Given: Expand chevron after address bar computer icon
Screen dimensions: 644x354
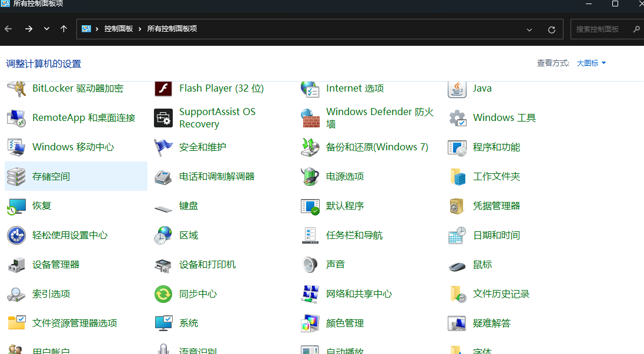Looking at the screenshot, I should [97, 29].
